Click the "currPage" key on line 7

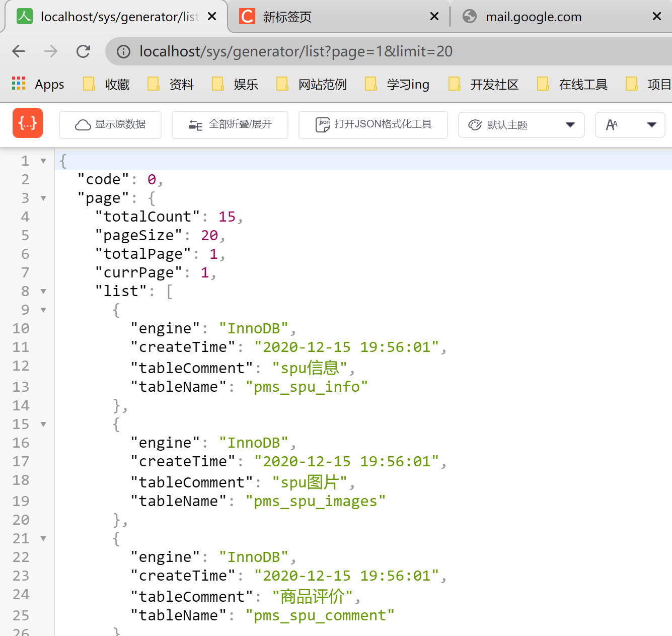click(x=139, y=272)
